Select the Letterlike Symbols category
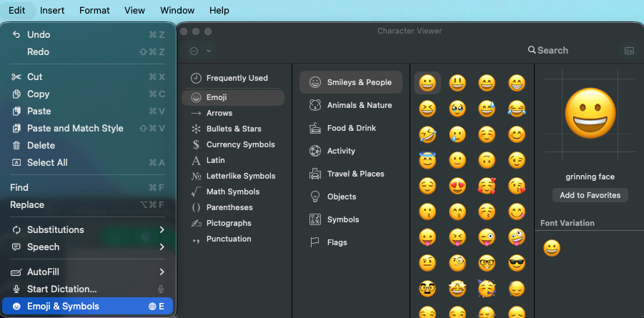 coord(233,176)
